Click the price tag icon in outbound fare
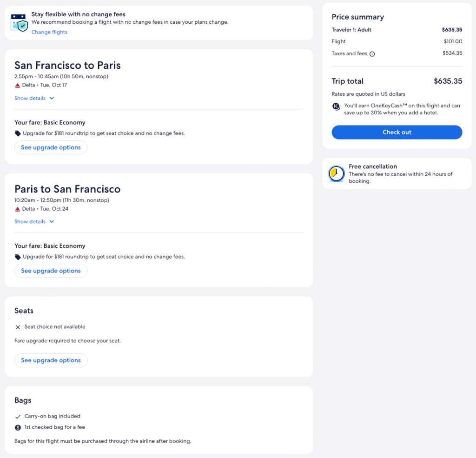This screenshot has width=476, height=458. pyautogui.click(x=18, y=133)
